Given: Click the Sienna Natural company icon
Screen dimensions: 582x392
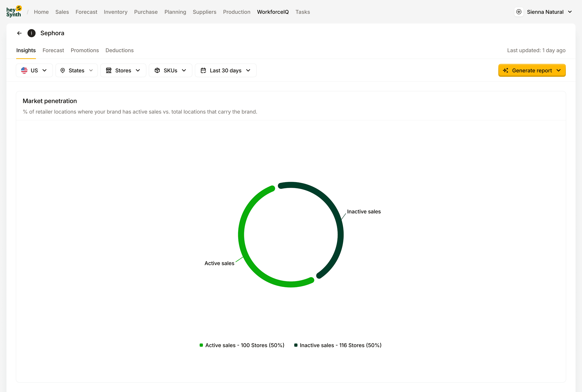Looking at the screenshot, I should coord(519,12).
